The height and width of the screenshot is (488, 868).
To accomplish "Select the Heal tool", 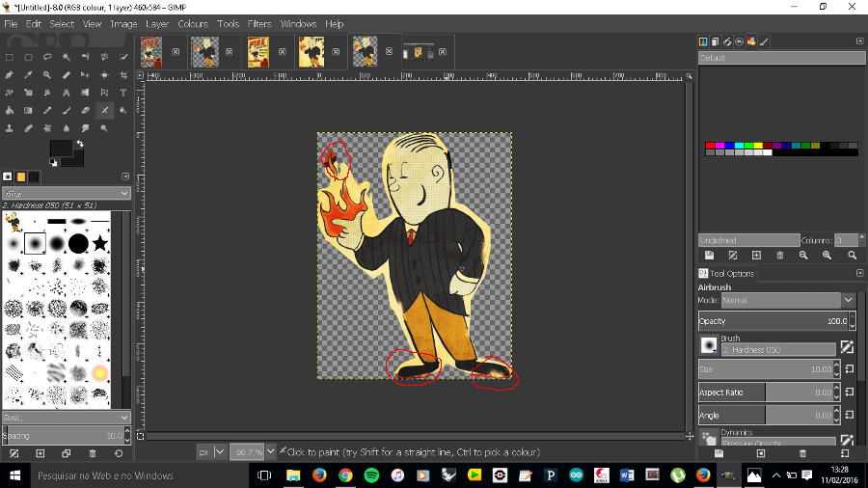I will [x=28, y=128].
